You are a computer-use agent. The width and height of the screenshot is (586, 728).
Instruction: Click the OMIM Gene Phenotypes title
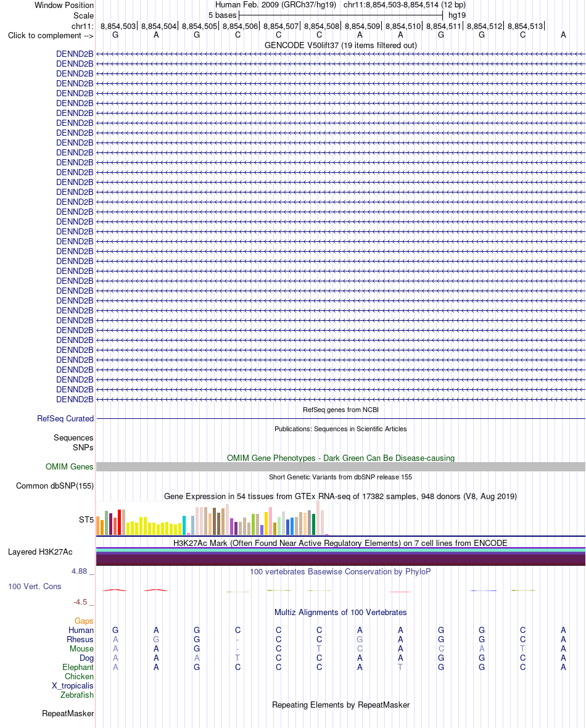(x=341, y=458)
